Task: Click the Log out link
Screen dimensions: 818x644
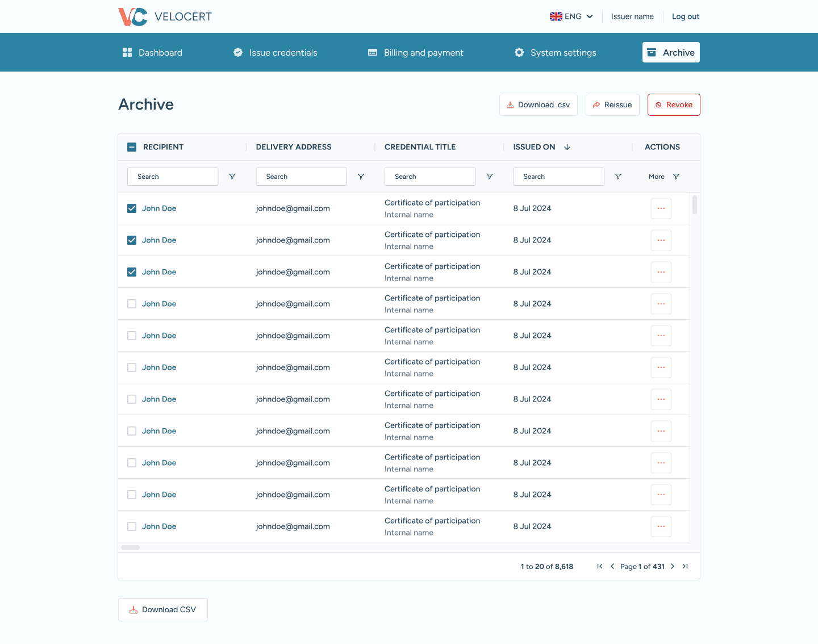Action: (x=686, y=16)
